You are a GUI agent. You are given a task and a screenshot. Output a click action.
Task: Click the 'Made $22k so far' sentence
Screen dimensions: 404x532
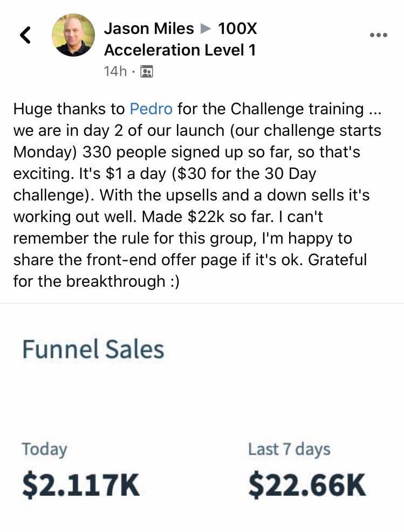click(x=208, y=217)
